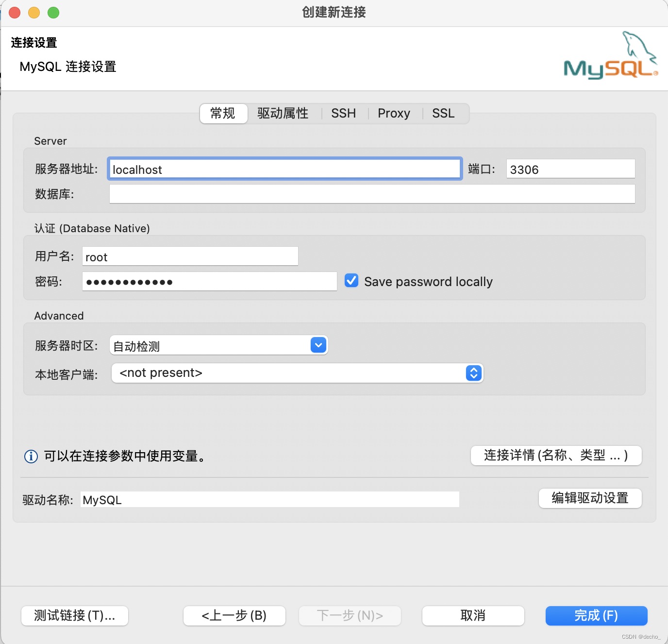Toggle the Save password locally checkbox

point(351,281)
